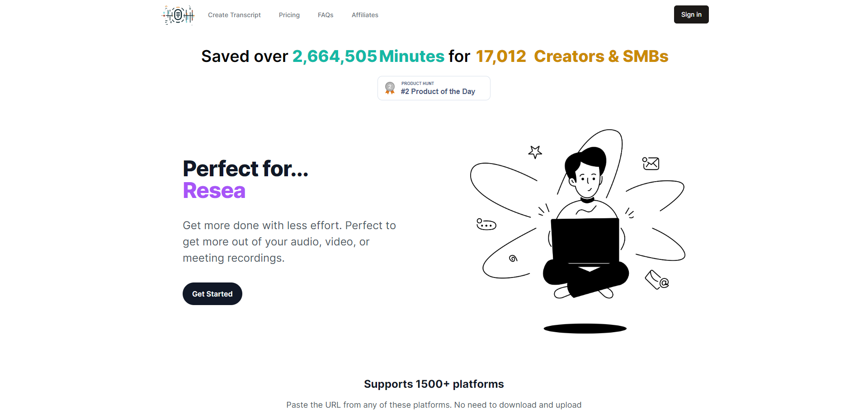Click the chat bubble dots icon
This screenshot has height=414, width=868.
click(x=486, y=224)
